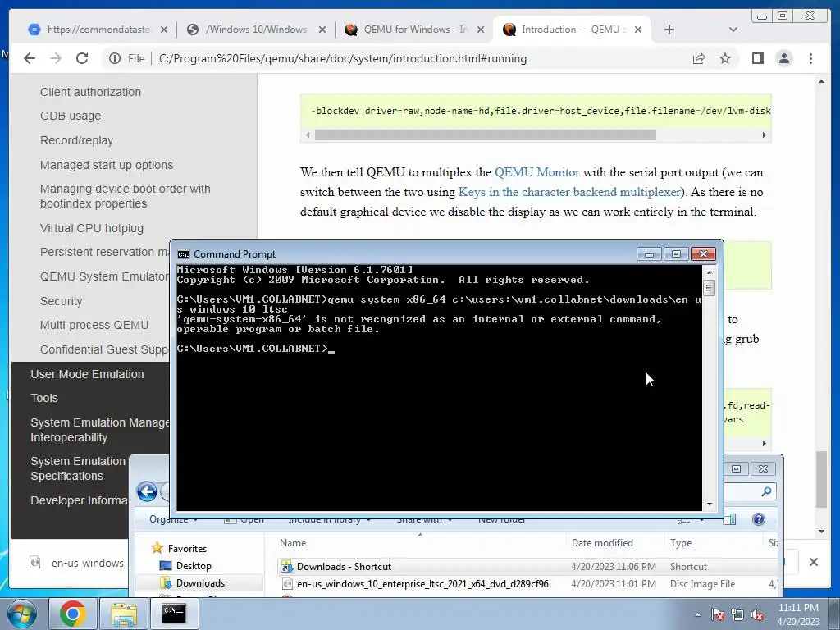Click Chrome page scroll up arrow

tap(821, 81)
